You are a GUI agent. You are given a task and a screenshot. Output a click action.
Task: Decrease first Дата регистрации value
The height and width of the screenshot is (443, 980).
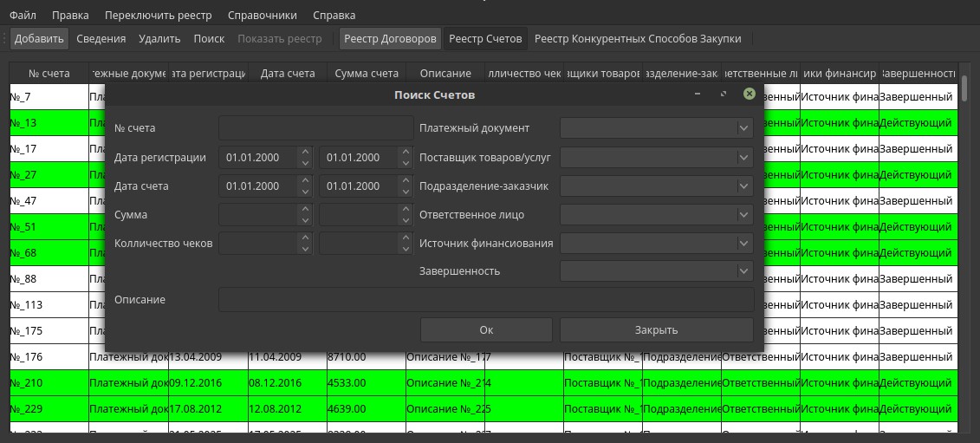tap(305, 163)
